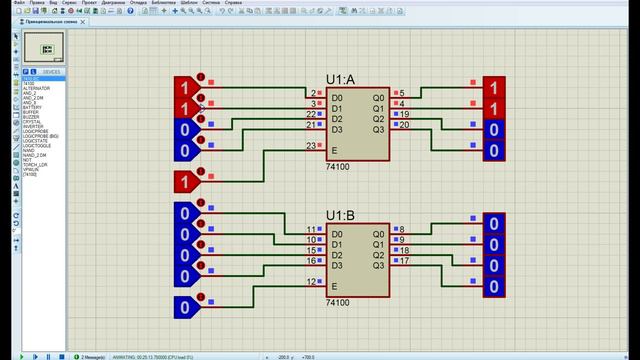Select ALTERNATOR in the devices list
This screenshot has height=360, width=640.
pos(36,88)
